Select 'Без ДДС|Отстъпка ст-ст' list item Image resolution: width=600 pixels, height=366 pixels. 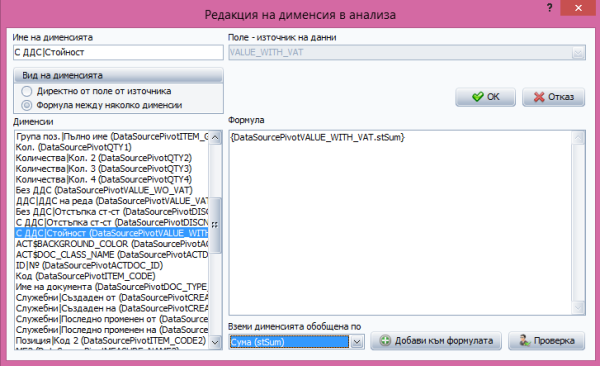[112, 212]
